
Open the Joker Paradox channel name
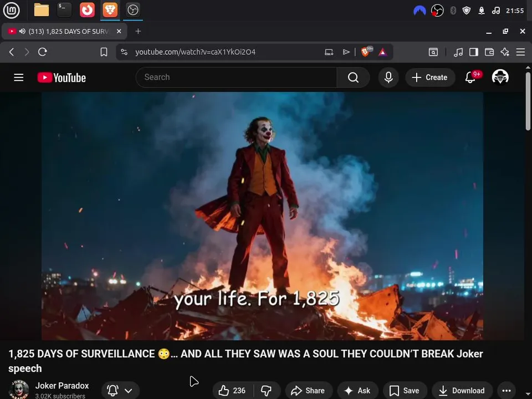[62, 386]
